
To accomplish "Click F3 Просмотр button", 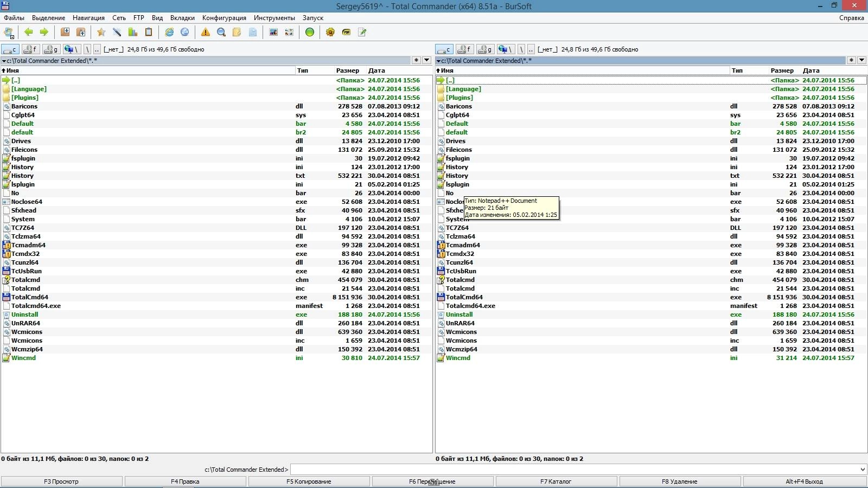I will click(x=61, y=481).
